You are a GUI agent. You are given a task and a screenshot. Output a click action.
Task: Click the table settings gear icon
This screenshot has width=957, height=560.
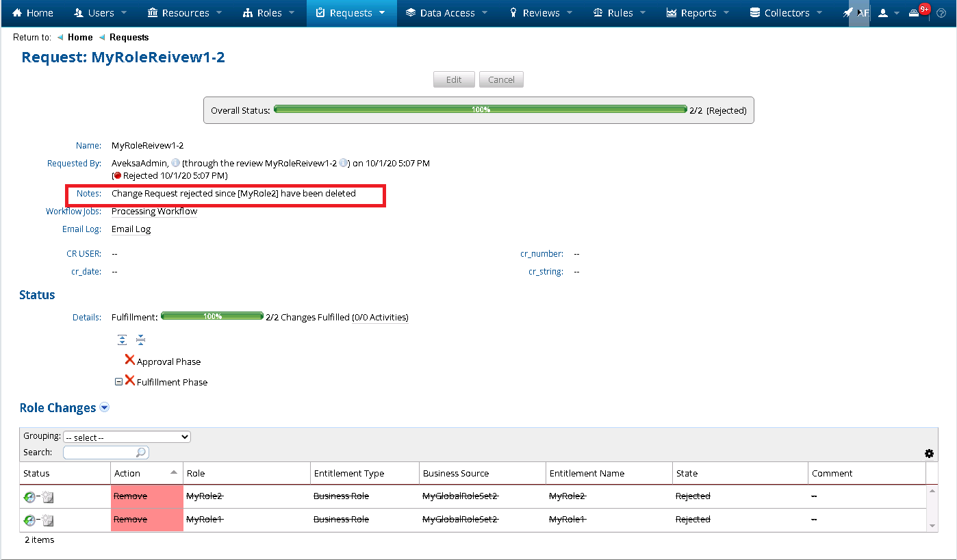click(x=929, y=453)
